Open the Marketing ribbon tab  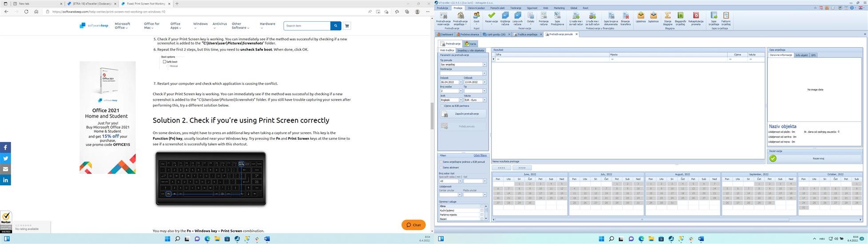click(559, 8)
